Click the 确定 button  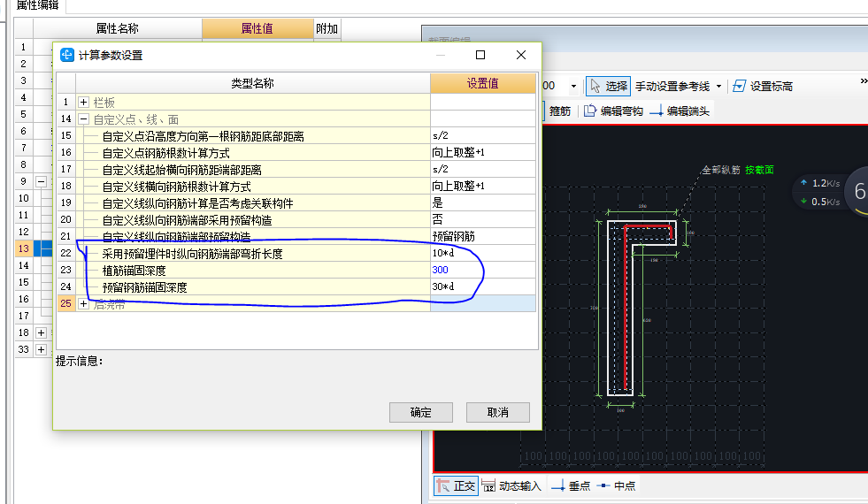420,412
